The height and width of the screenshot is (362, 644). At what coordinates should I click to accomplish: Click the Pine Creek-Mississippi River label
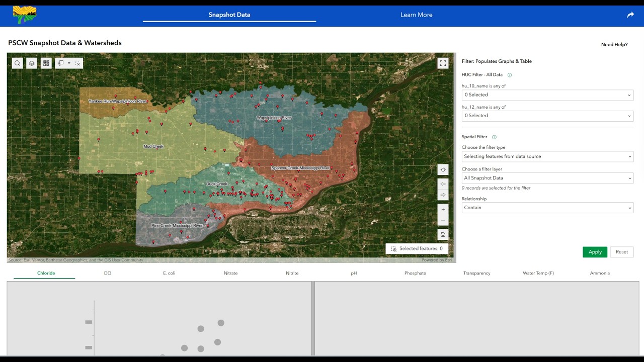coord(177,226)
